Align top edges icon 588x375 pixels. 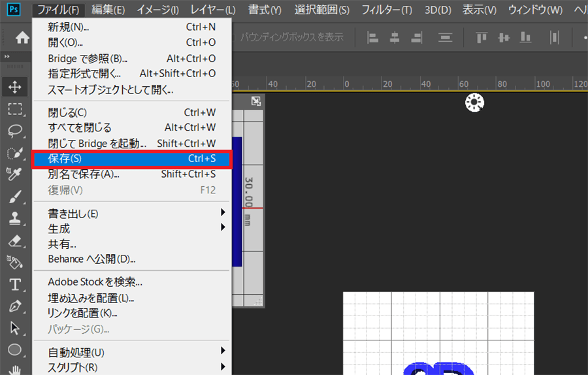tap(482, 37)
